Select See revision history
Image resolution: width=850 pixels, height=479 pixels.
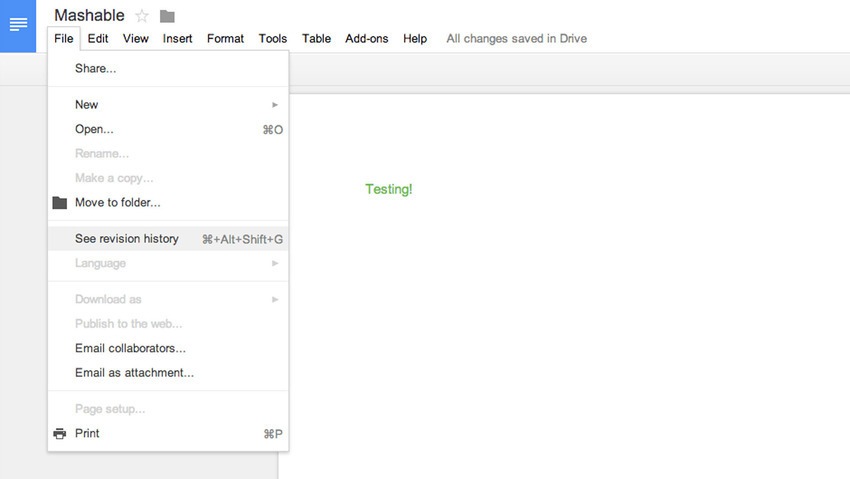(x=127, y=239)
